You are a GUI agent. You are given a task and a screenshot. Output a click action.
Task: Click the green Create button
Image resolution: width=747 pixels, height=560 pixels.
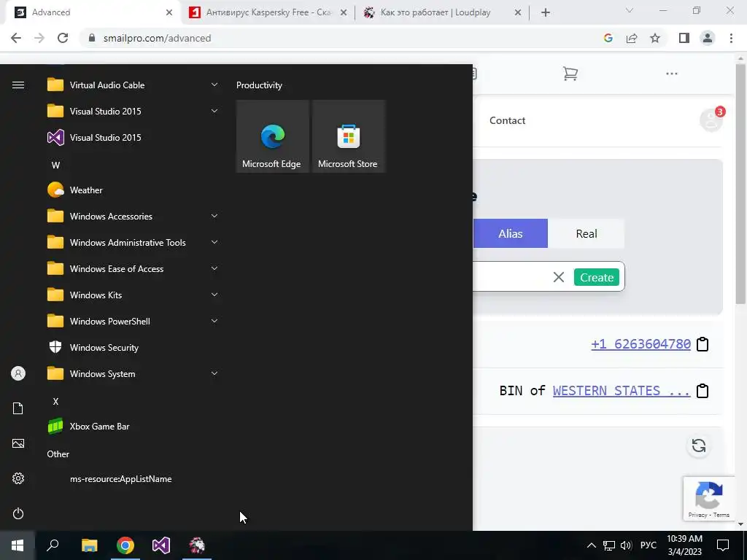pos(597,277)
